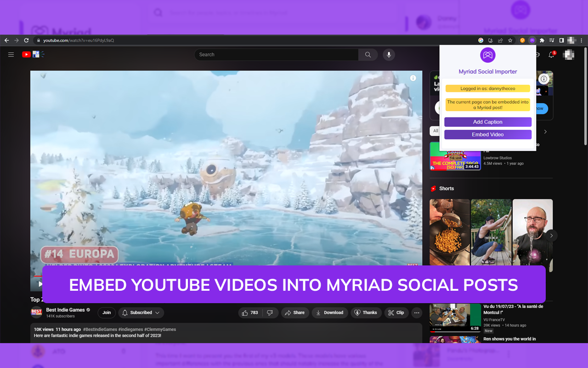
Task: Click the video info circle icon
Action: (x=413, y=78)
